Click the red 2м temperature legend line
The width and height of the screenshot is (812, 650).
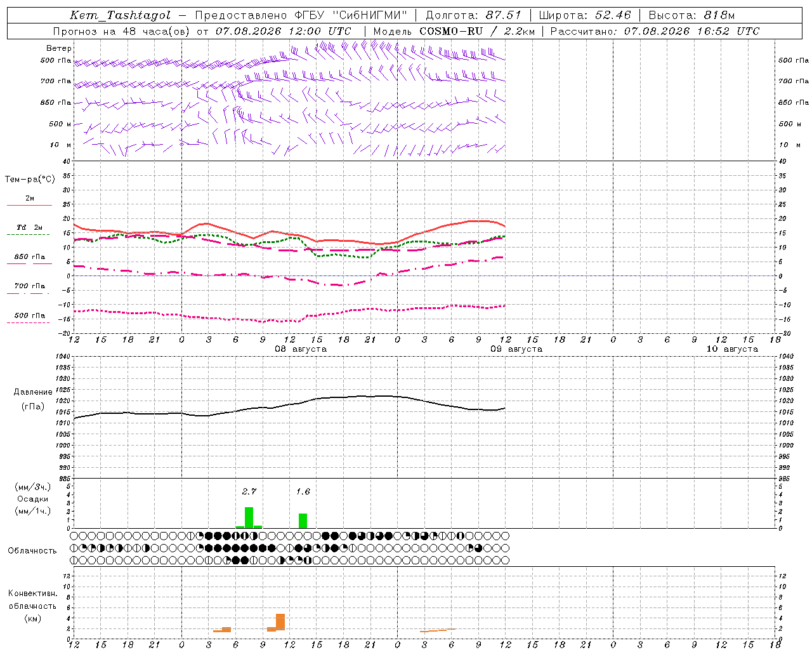[30, 205]
